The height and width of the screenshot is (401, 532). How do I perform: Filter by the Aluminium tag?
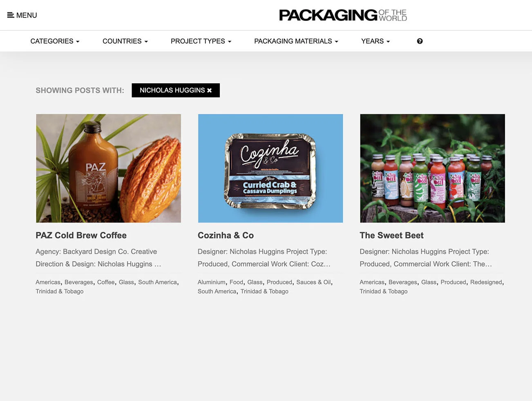[211, 282]
